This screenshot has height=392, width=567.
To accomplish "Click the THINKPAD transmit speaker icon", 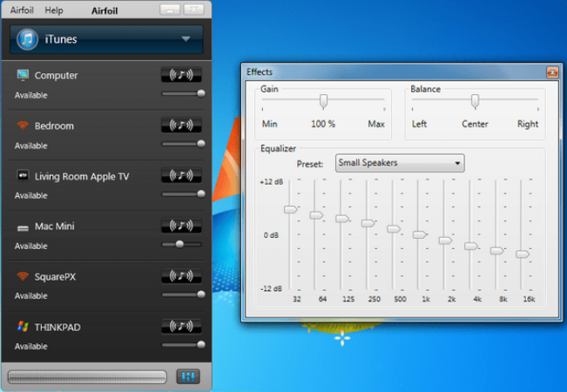I will pos(182,328).
